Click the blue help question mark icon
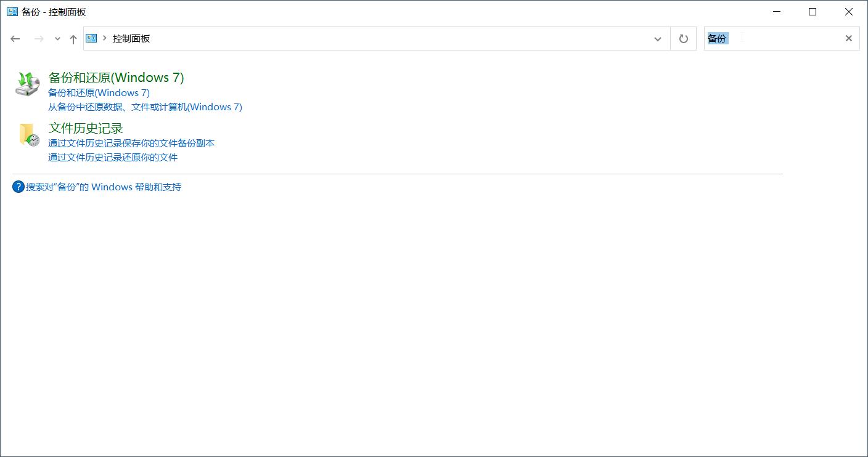The width and height of the screenshot is (868, 457). click(18, 187)
